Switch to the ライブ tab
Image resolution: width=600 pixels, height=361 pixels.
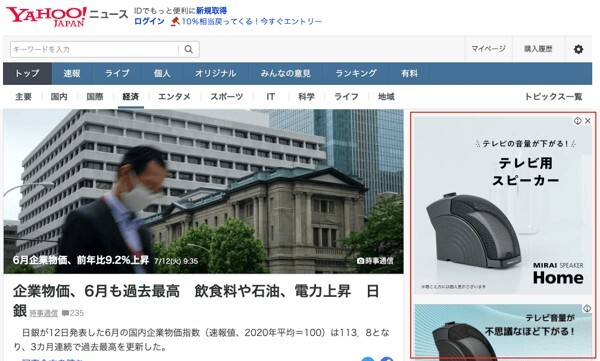point(117,74)
